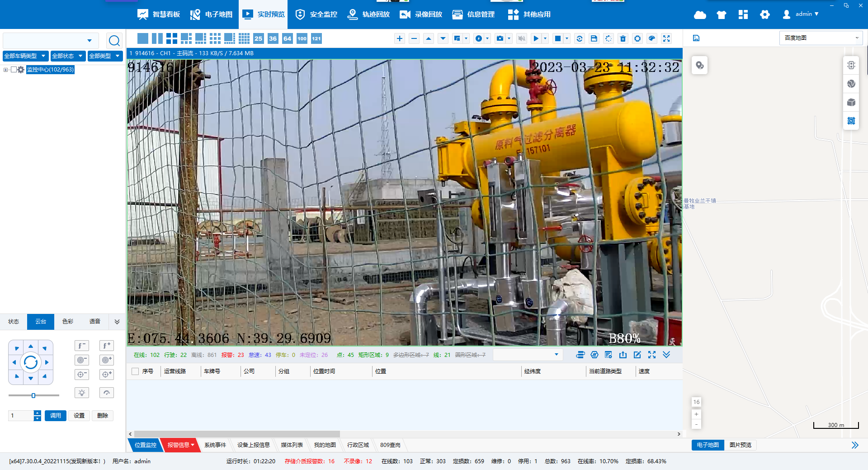Select the four-window grid layout
The height and width of the screenshot is (470, 868).
coord(172,38)
